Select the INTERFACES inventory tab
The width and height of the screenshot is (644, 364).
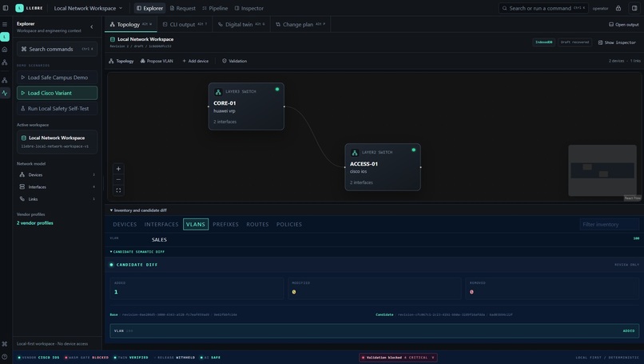pyautogui.click(x=161, y=224)
